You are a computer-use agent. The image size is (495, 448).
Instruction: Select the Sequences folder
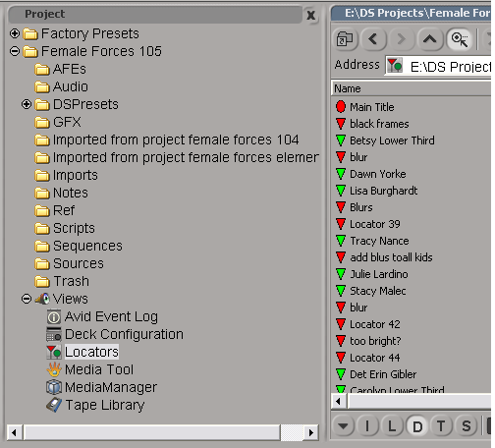tap(79, 246)
